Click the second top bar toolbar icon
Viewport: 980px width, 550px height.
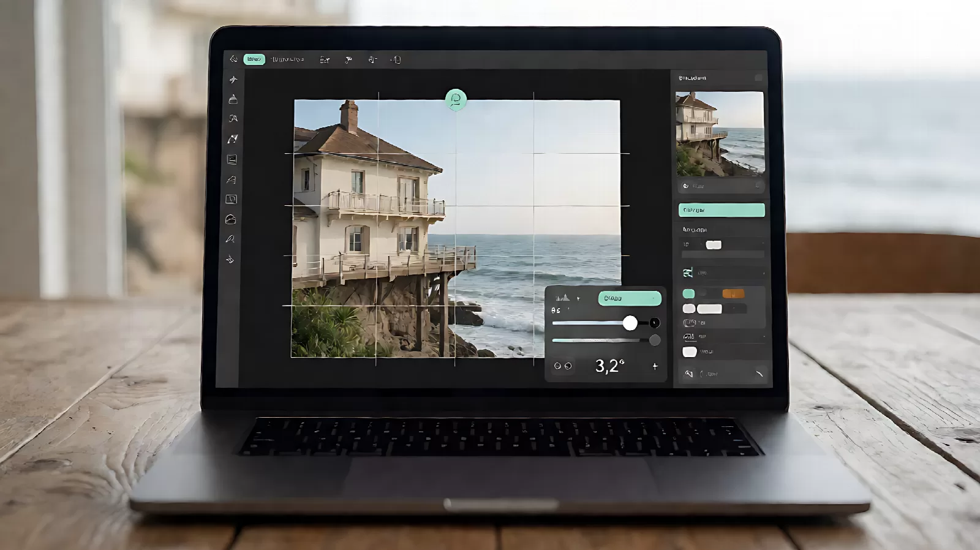(x=349, y=59)
